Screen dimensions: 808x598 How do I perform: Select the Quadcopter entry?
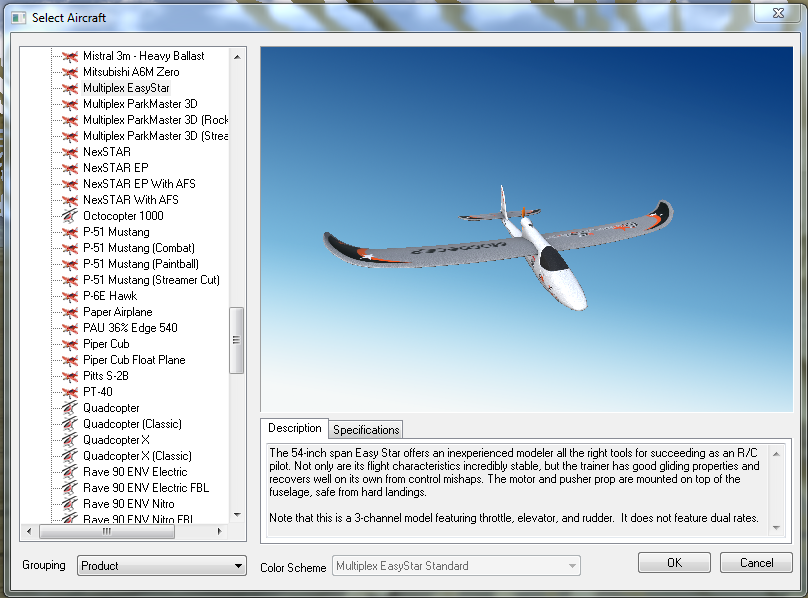click(111, 408)
